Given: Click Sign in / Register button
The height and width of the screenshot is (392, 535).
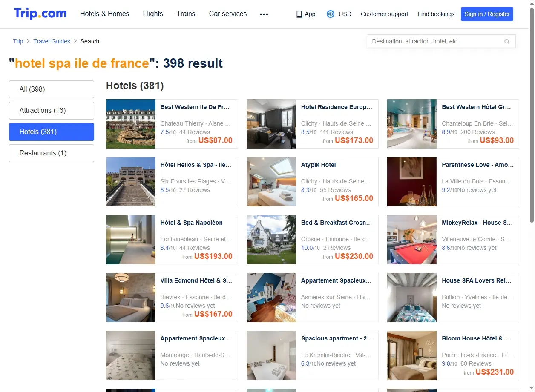Looking at the screenshot, I should coord(487,14).
